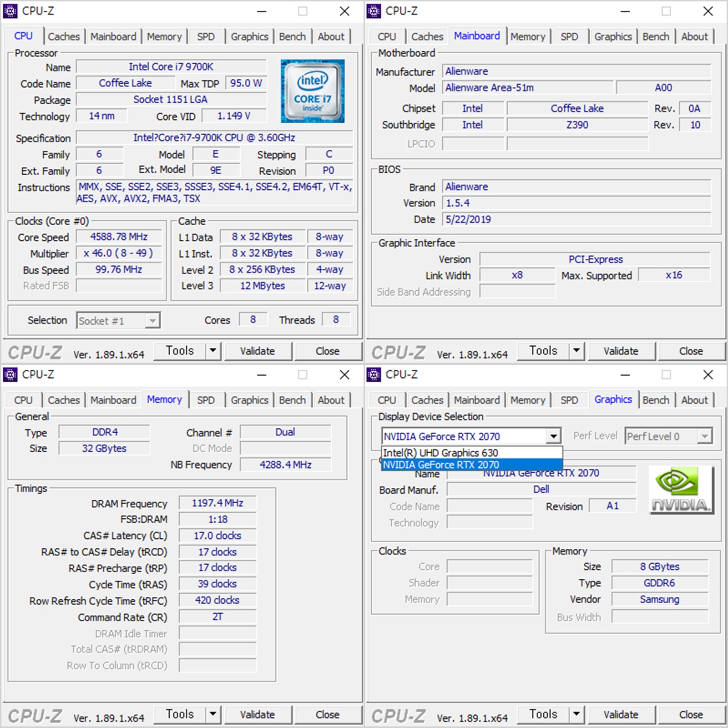Screen dimensions: 728x728
Task: Select the Mainboard tab in the Graphics window
Action: click(x=477, y=400)
